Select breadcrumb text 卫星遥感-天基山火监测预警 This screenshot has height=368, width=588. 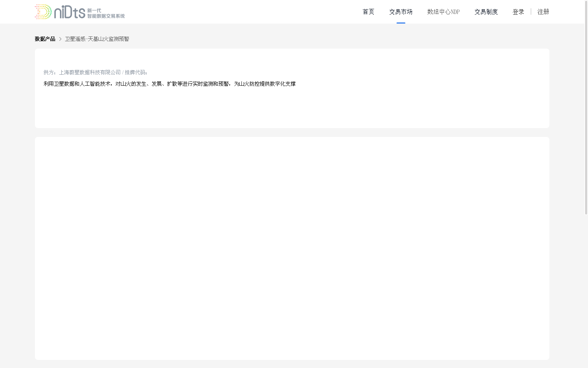(x=97, y=39)
